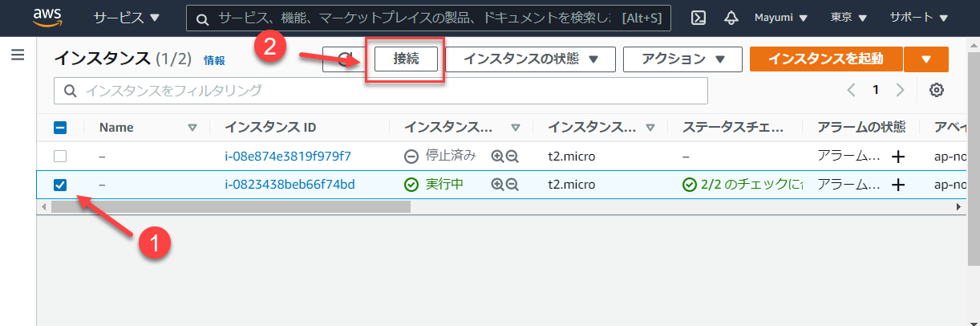Screen dimensions: 980x326
Task: Click the 接続 connect button
Action: pos(407,59)
